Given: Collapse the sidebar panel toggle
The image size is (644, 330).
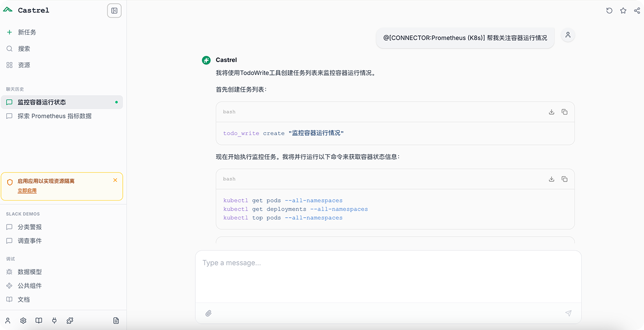Looking at the screenshot, I should click(x=114, y=11).
